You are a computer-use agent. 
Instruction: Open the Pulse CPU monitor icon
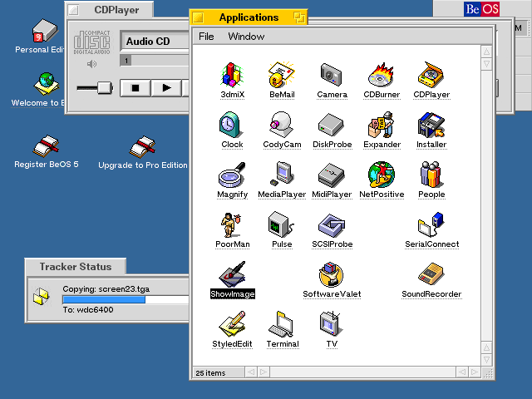pos(280,224)
